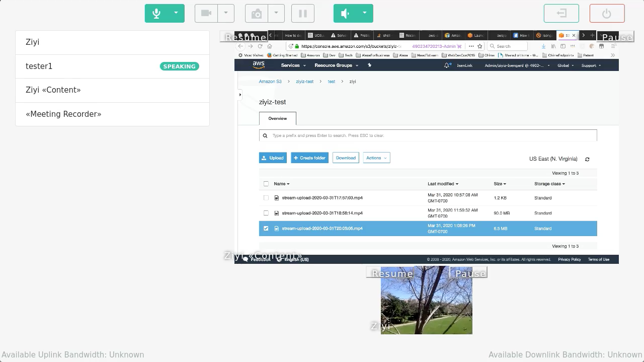
Task: Uncheck the selected stream-upload-2020-03-31T20:05:06.mp4 checkbox
Action: 266,229
